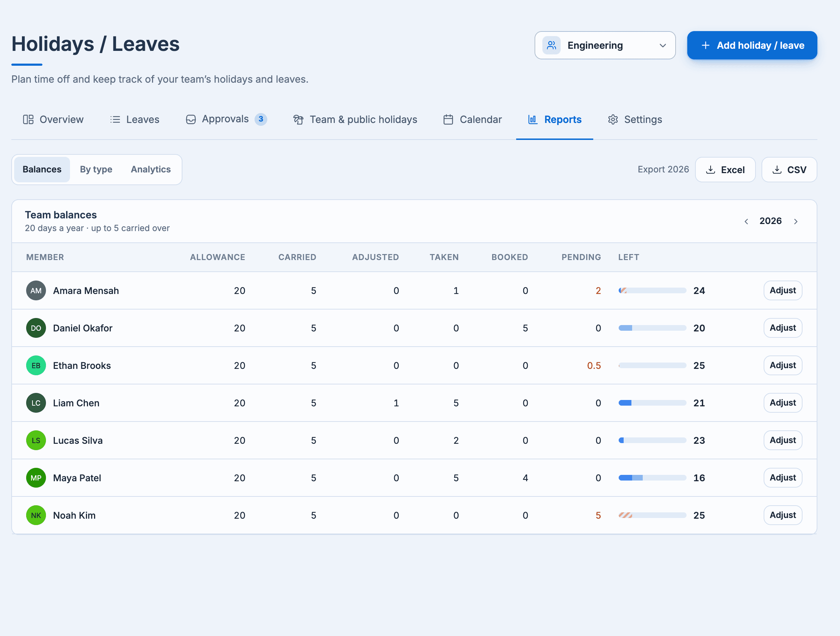Open the Settings tab
The image size is (840, 636).
click(x=635, y=119)
